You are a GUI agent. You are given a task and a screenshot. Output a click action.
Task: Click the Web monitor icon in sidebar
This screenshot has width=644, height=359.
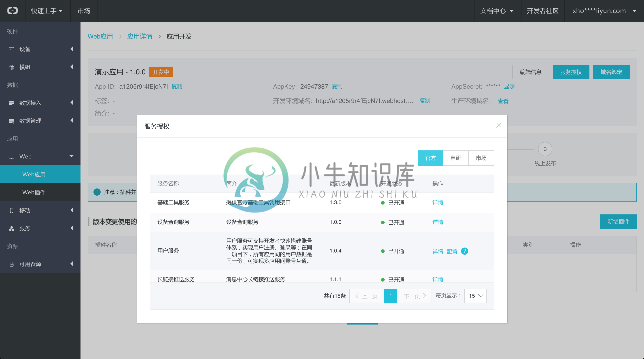(x=11, y=157)
